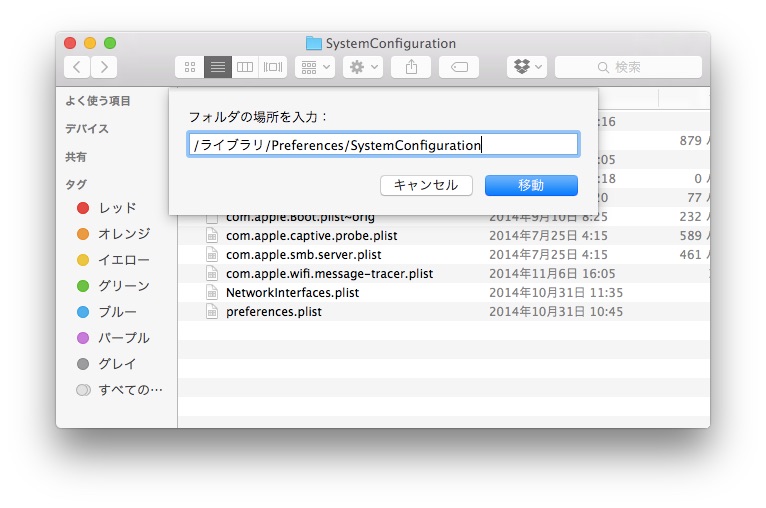This screenshot has width=766, height=508.
Task: Select the イエロー tag
Action: click(113, 260)
